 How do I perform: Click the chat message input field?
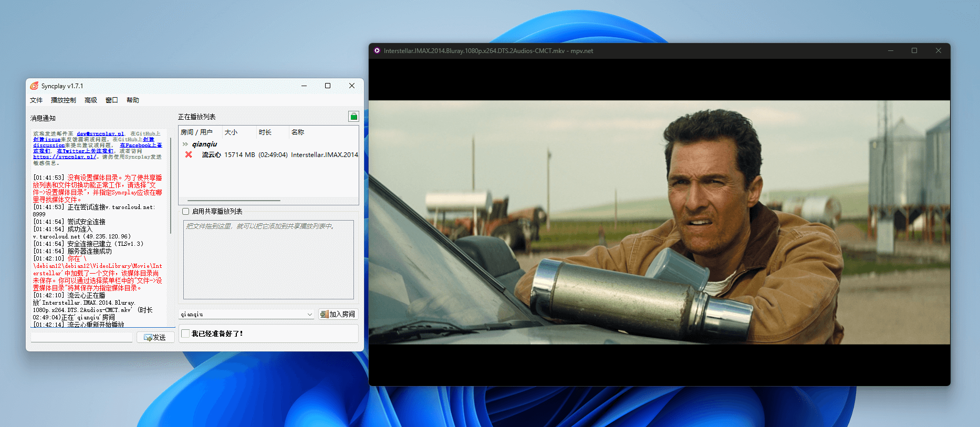81,337
